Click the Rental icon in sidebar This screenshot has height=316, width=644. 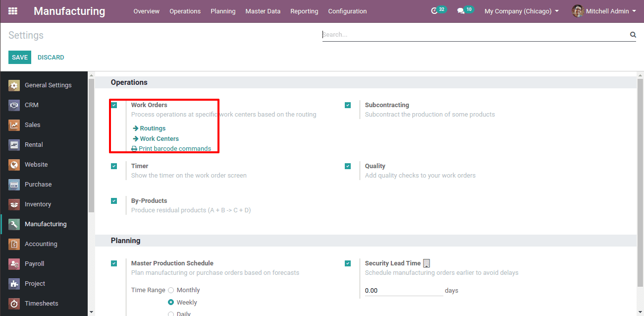pos(14,145)
